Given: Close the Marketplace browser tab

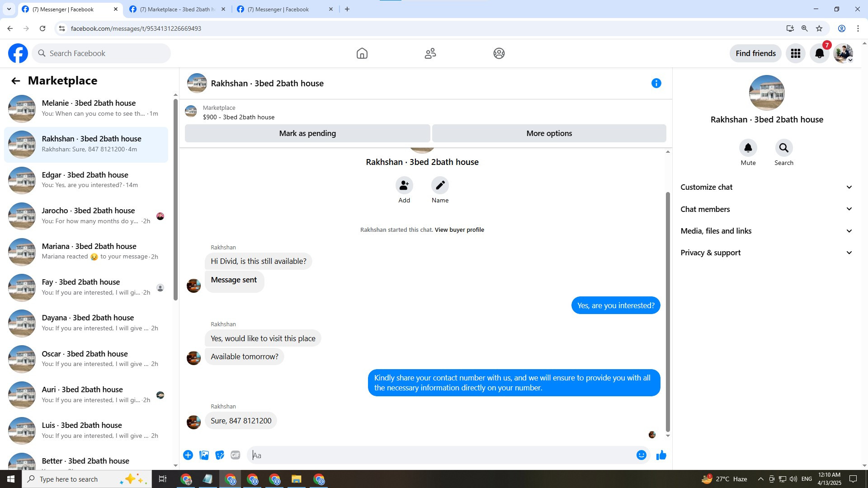Looking at the screenshot, I should pos(223,9).
